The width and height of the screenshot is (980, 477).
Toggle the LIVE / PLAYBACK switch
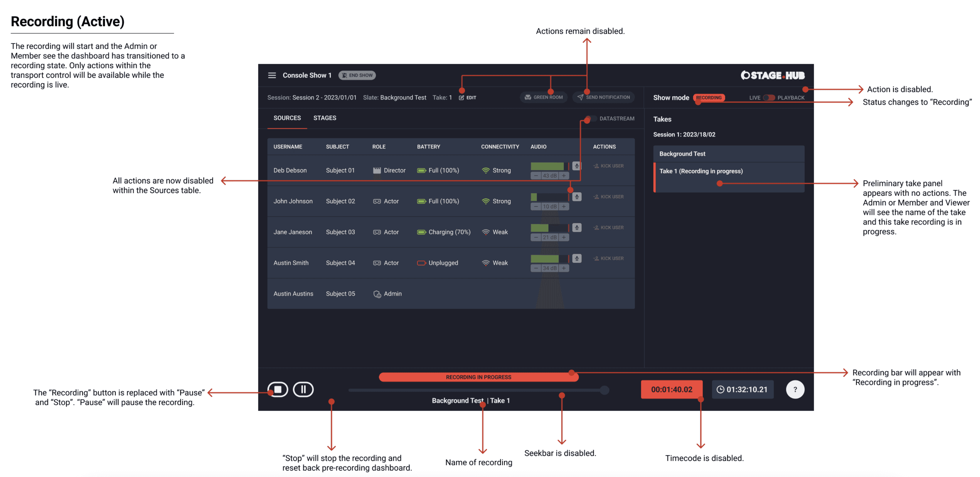click(769, 98)
